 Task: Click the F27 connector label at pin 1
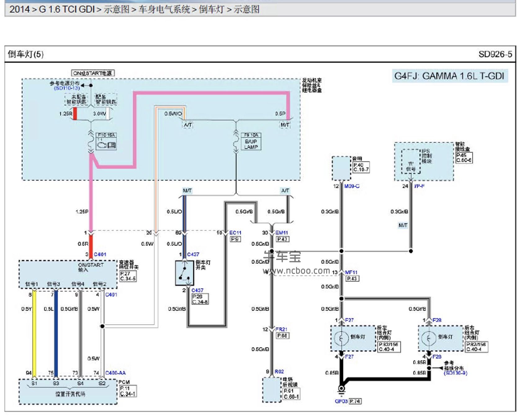[x=349, y=320]
